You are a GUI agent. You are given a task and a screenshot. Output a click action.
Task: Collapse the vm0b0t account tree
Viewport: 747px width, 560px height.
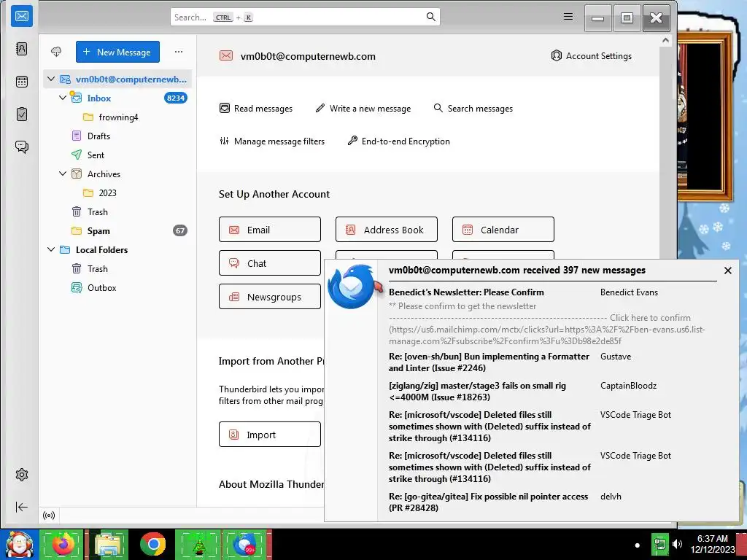tap(51, 79)
